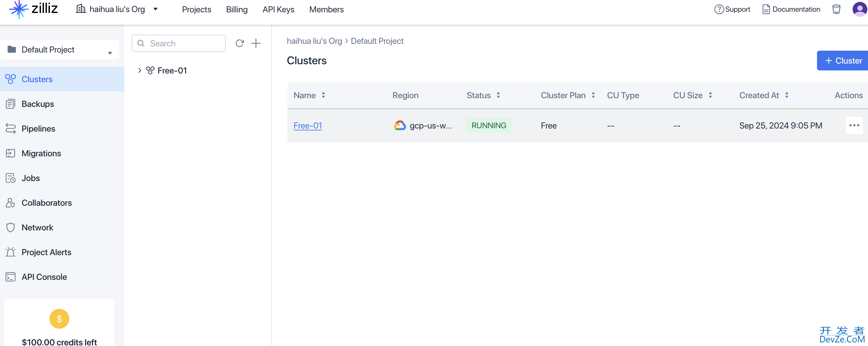
Task: Click the credits dollar coin icon
Action: tap(59, 319)
